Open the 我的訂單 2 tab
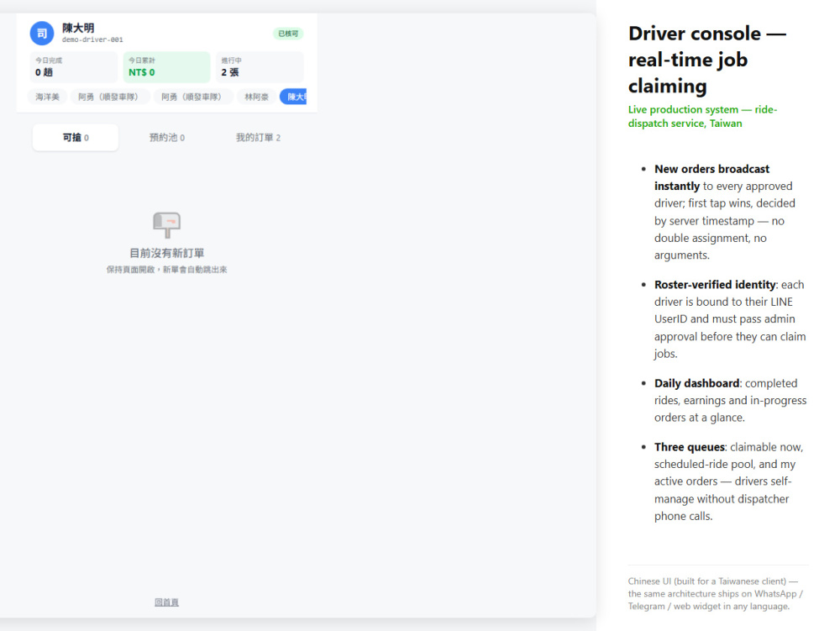 (x=258, y=138)
